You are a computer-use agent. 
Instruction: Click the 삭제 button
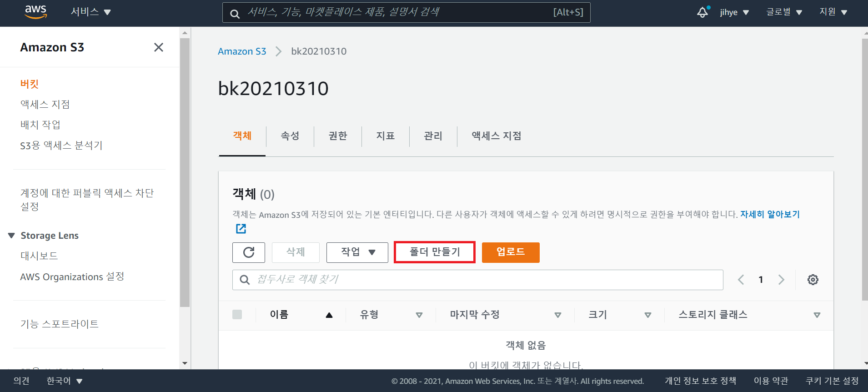[296, 252]
